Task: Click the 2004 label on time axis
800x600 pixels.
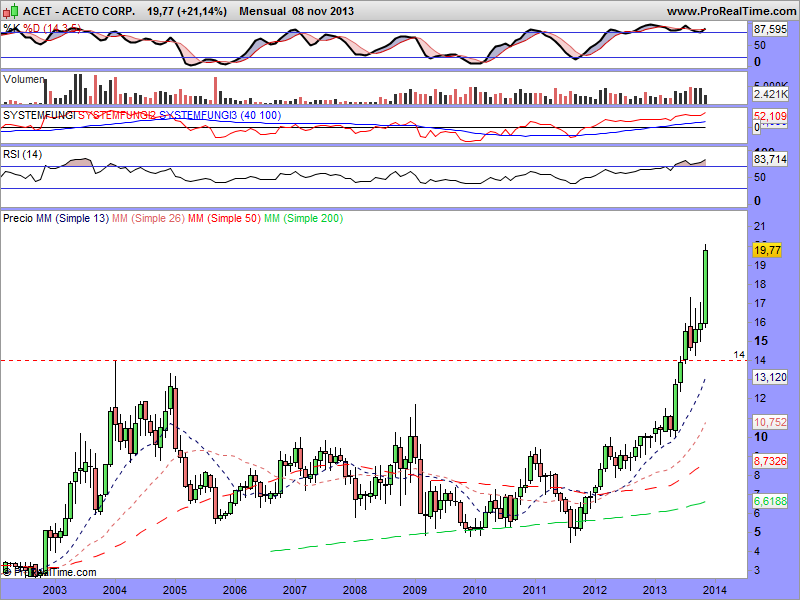Action: point(115,590)
